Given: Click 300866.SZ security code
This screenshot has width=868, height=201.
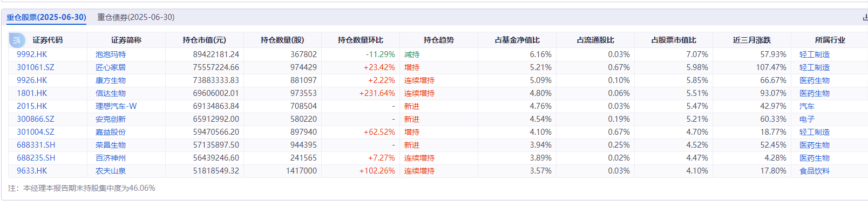Looking at the screenshot, I should (36, 119).
